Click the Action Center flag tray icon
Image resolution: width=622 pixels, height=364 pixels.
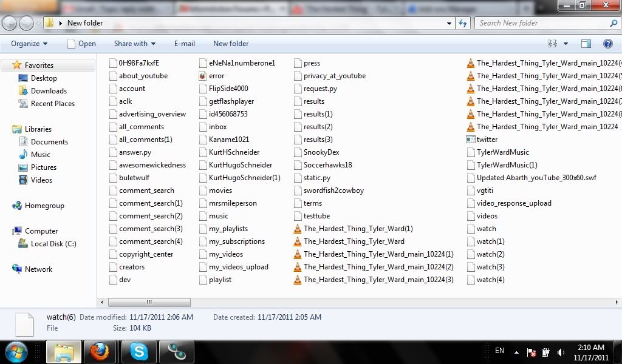531,352
